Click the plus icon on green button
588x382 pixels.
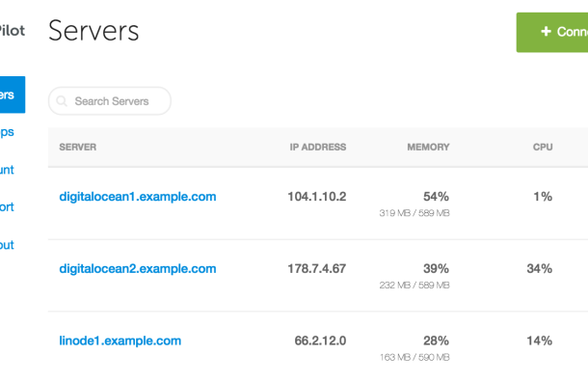pos(546,31)
